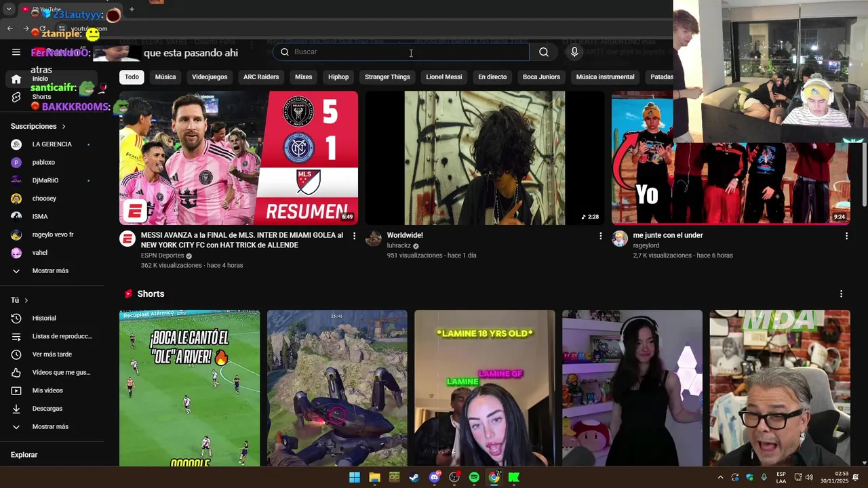Play the Messi Inter Miami resumen thumbnail

(239, 158)
